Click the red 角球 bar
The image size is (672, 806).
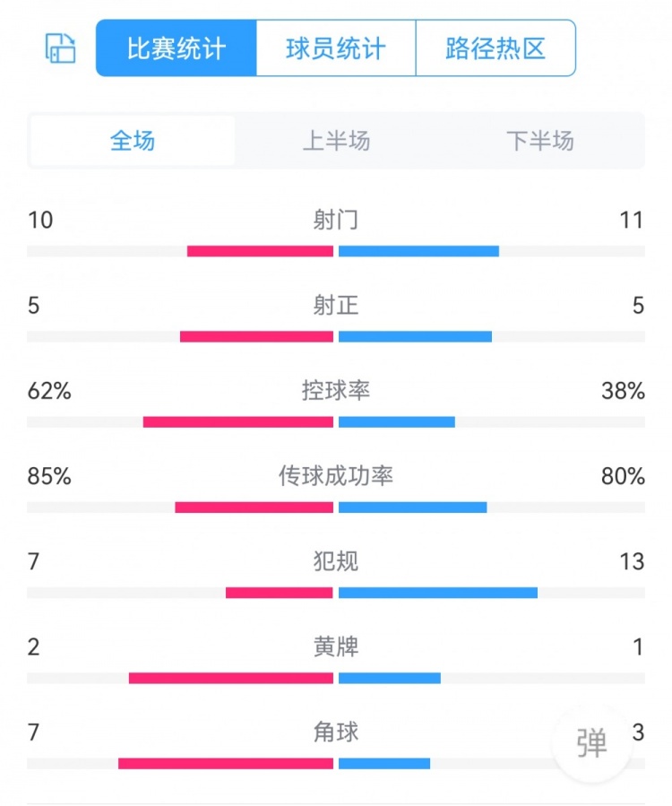226,764
